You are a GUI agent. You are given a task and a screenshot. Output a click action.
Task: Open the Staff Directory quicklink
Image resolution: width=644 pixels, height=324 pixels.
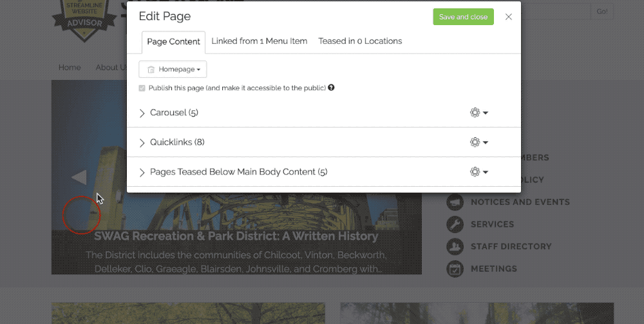(511, 247)
